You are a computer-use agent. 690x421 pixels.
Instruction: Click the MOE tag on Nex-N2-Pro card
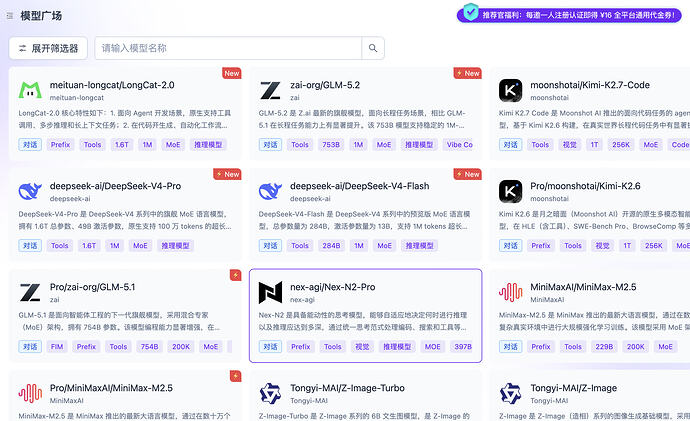433,347
